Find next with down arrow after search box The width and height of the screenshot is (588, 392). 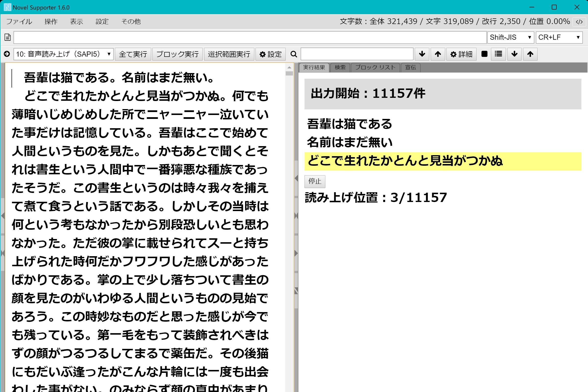pos(422,54)
